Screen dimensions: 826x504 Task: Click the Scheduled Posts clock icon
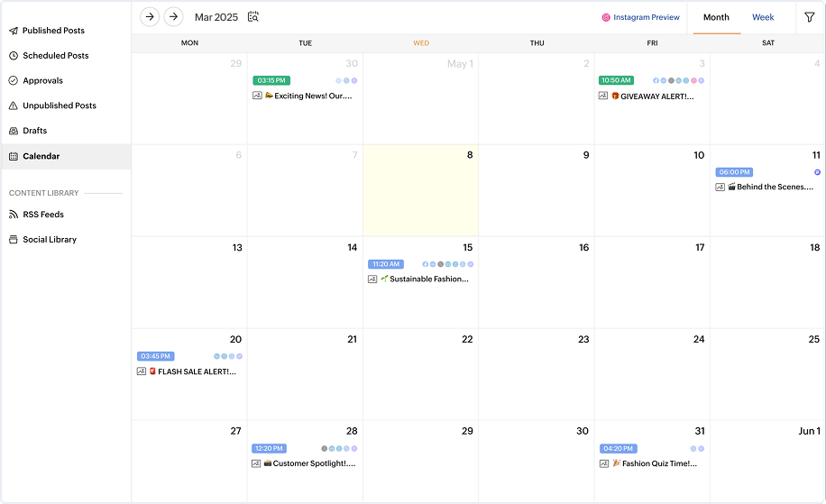(x=14, y=55)
